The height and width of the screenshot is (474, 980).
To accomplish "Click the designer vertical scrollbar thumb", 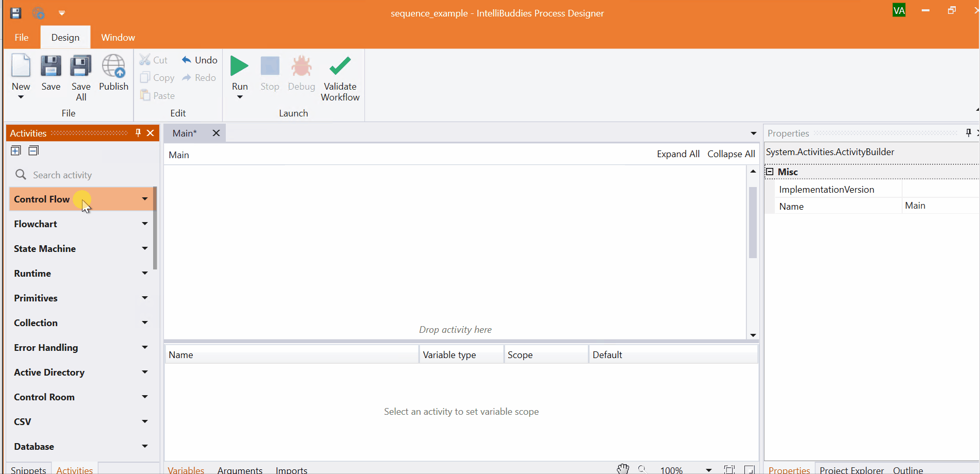I will coord(753,222).
